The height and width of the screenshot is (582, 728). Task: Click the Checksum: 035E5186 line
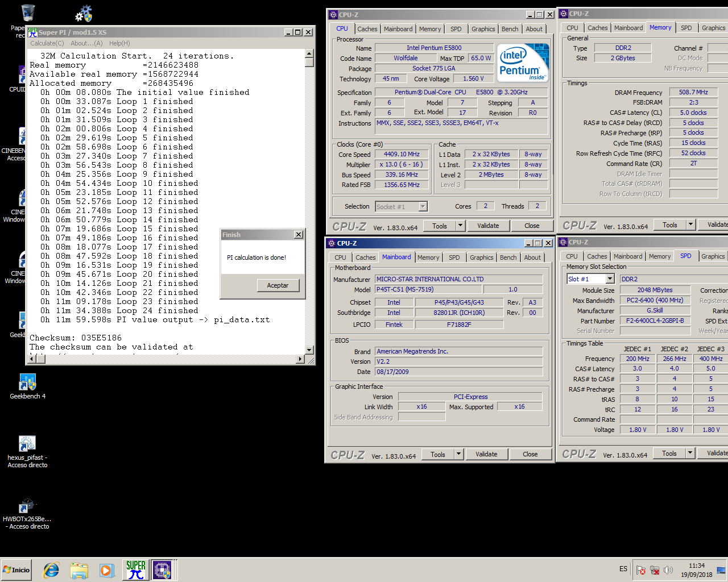tap(76, 338)
